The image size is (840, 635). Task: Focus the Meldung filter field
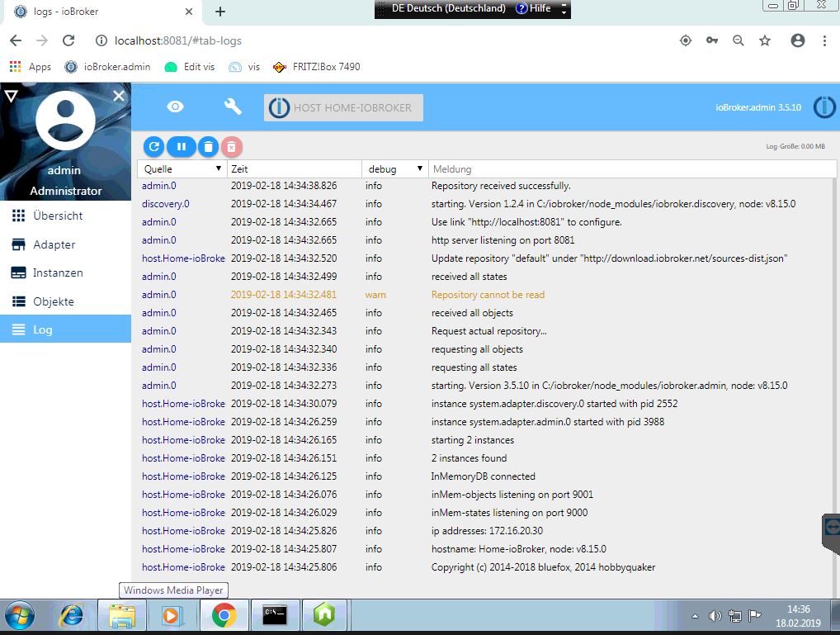click(x=632, y=169)
